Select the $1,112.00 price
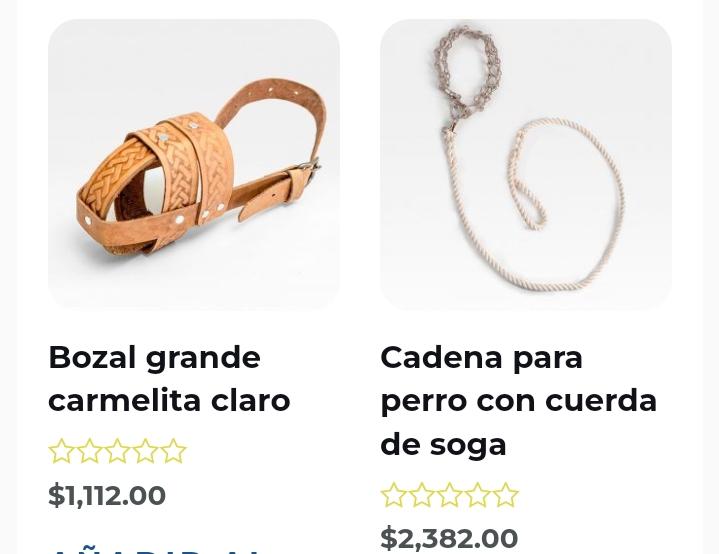Image resolution: width=719 pixels, height=554 pixels. pos(107,495)
